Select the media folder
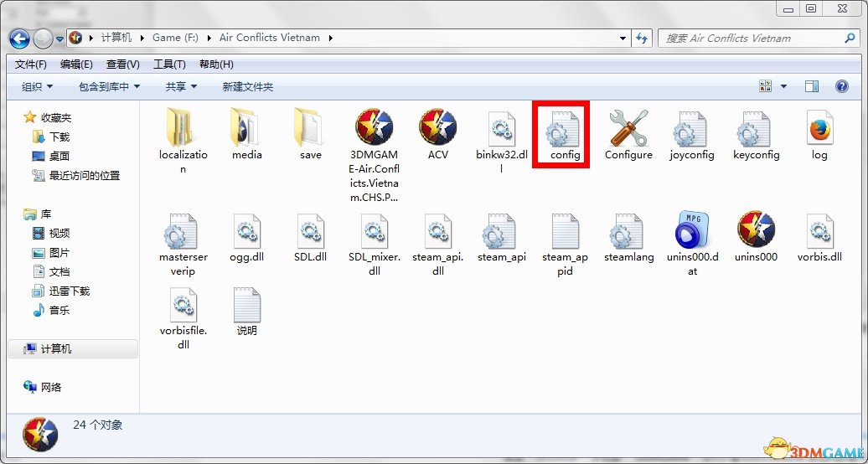 click(246, 135)
